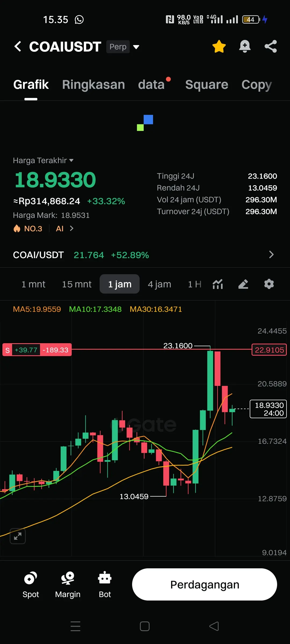The width and height of the screenshot is (290, 644).
Task: Open the chart drawing pencil tool
Action: tap(243, 284)
